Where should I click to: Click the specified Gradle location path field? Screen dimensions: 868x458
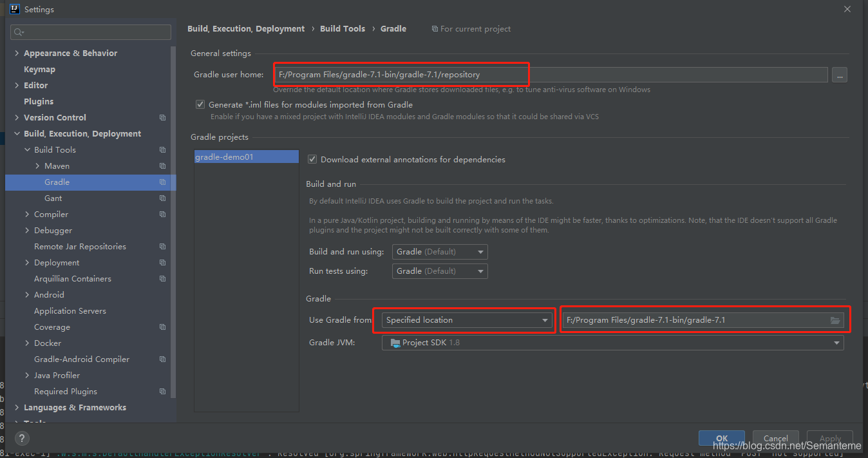coord(703,320)
